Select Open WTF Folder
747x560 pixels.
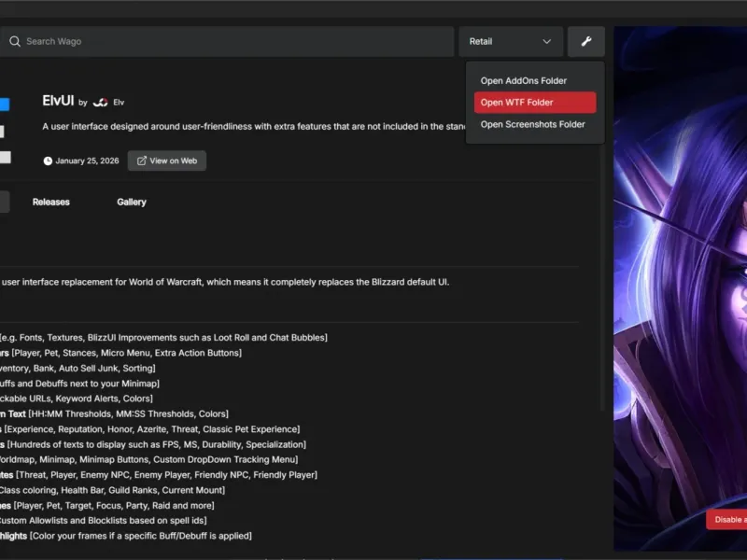[x=534, y=103]
